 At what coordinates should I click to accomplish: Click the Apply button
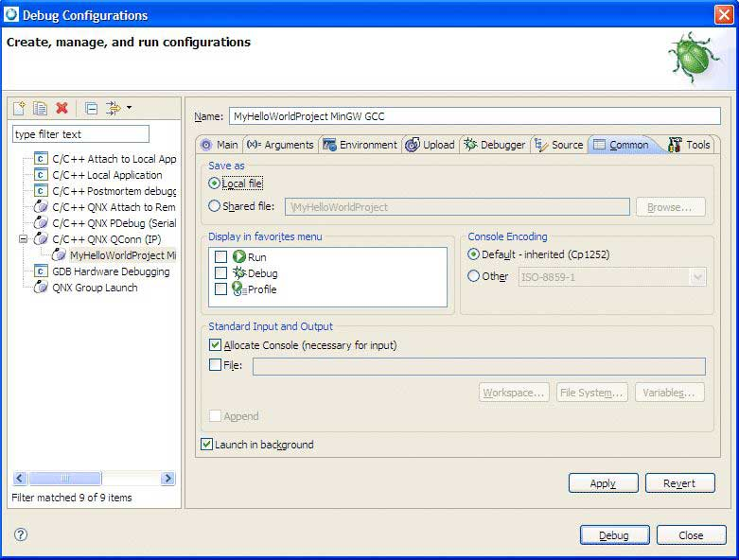pyautogui.click(x=603, y=483)
